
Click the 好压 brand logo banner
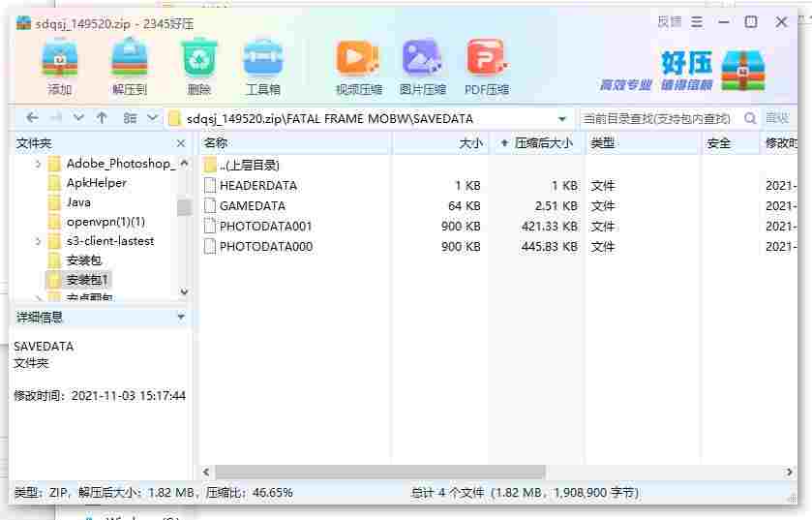click(x=683, y=71)
